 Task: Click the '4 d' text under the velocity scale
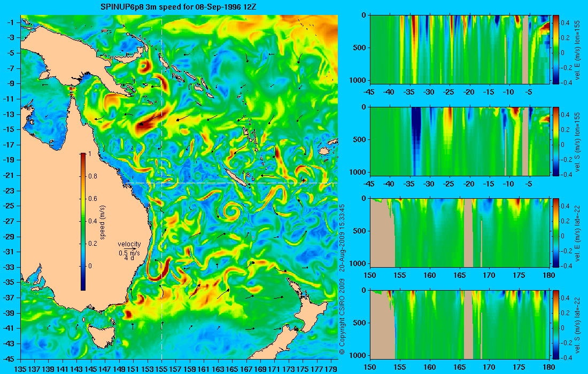(129, 258)
